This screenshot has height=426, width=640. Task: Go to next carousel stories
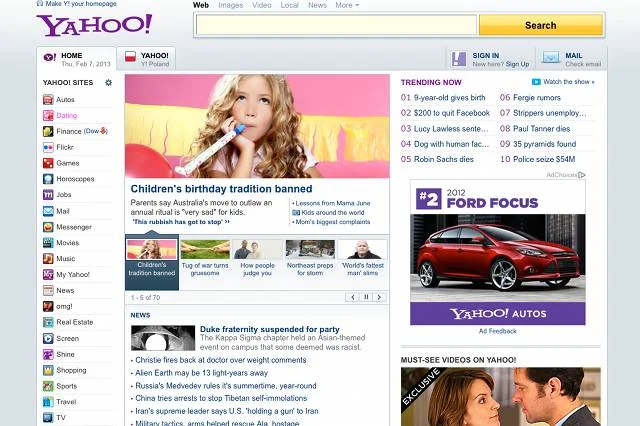click(379, 297)
